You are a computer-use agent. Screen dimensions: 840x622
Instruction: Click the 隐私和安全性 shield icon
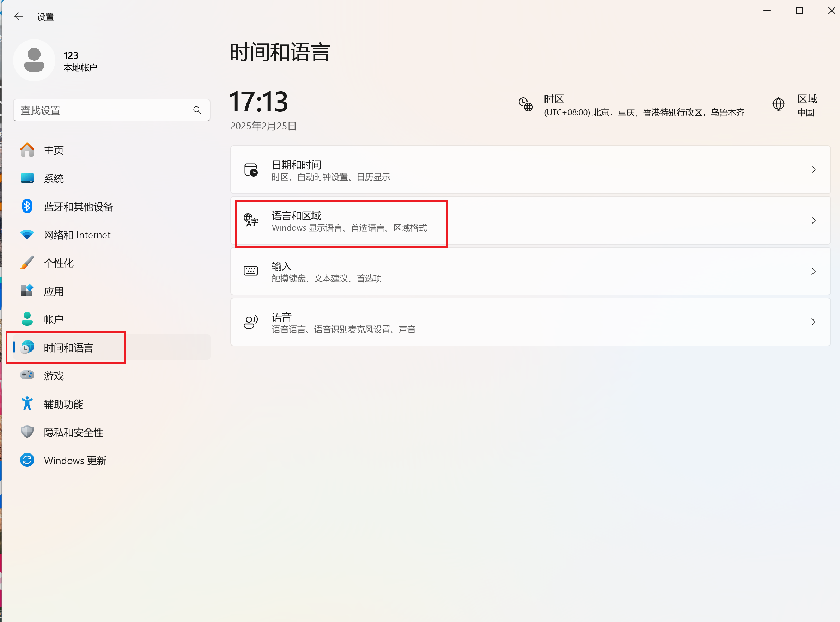point(27,432)
